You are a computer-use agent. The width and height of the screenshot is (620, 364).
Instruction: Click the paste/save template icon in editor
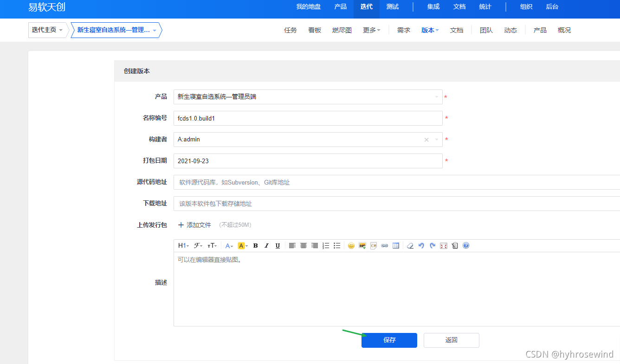click(x=455, y=246)
